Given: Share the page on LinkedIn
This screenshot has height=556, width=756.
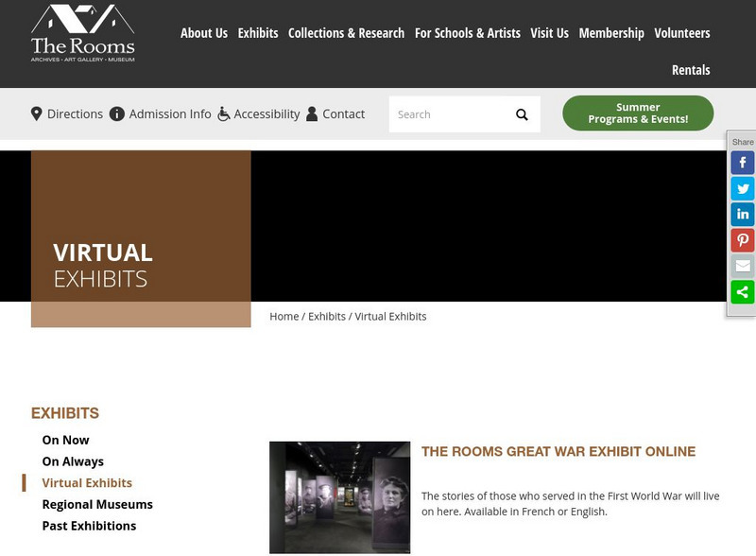Looking at the screenshot, I should click(x=743, y=216).
